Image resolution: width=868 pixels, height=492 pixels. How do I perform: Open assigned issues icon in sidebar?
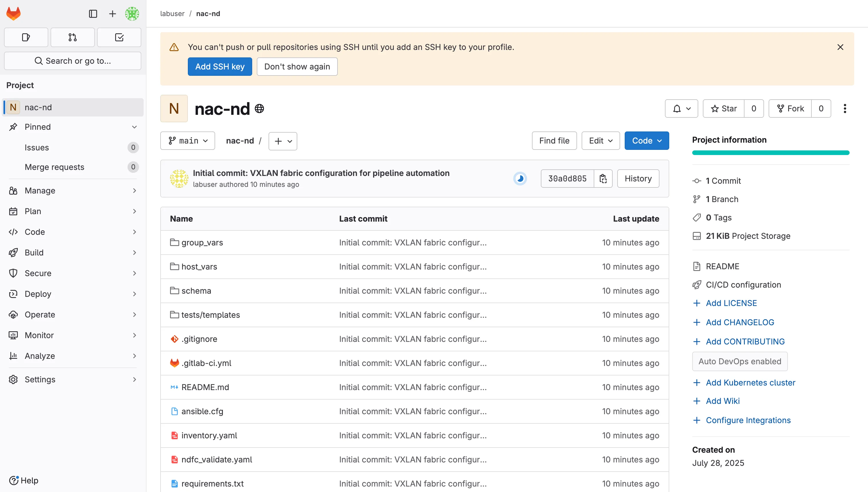coord(26,37)
